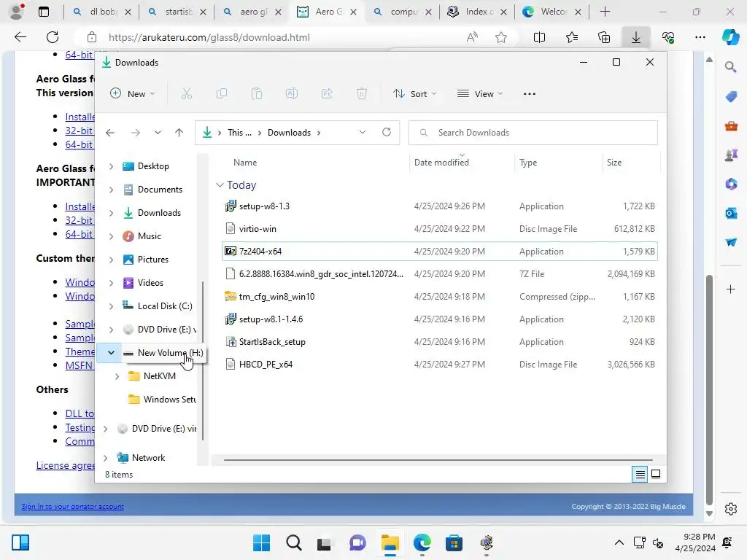Open the See more ellipsis in Explorer toolbar

click(530, 94)
